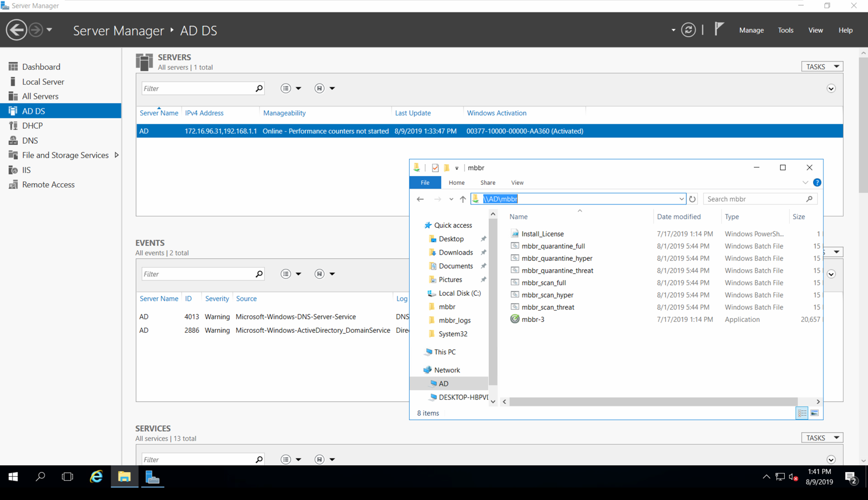Open IIS role page

tap(26, 170)
